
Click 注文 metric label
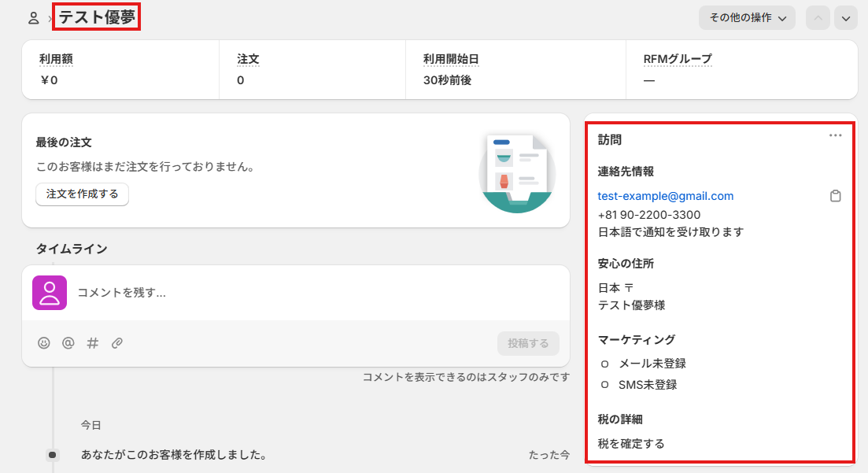tap(248, 59)
